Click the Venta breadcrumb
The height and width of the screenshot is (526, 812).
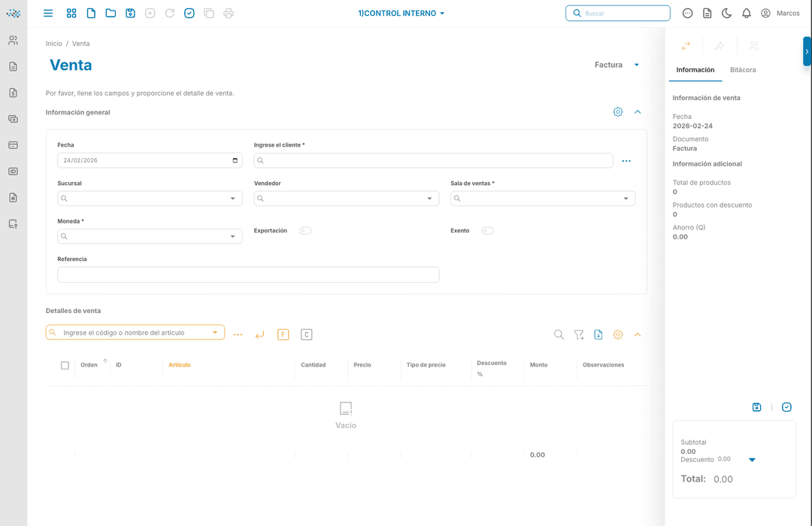pyautogui.click(x=80, y=44)
